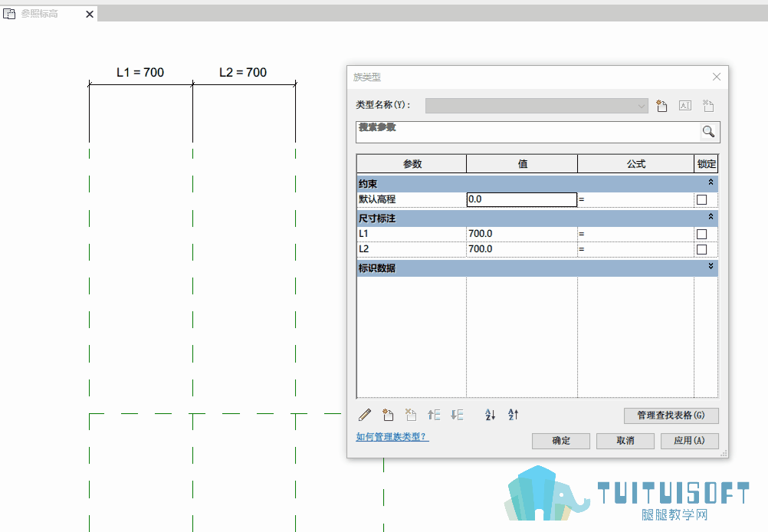
Task: Click the rename type icon
Action: pos(685,105)
